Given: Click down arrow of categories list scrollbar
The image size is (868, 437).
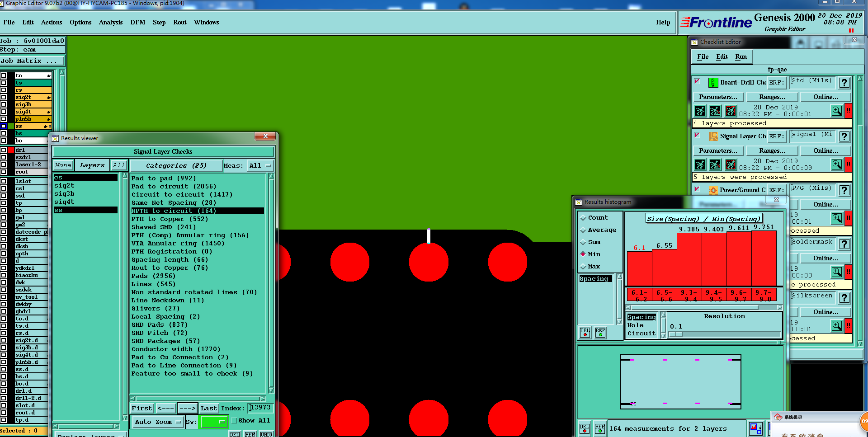Looking at the screenshot, I should [271, 390].
